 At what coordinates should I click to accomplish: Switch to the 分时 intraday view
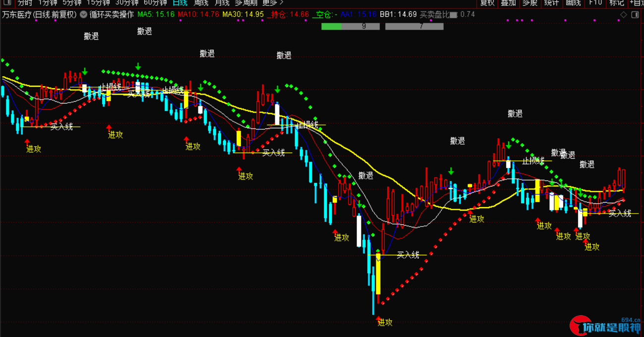click(25, 2)
